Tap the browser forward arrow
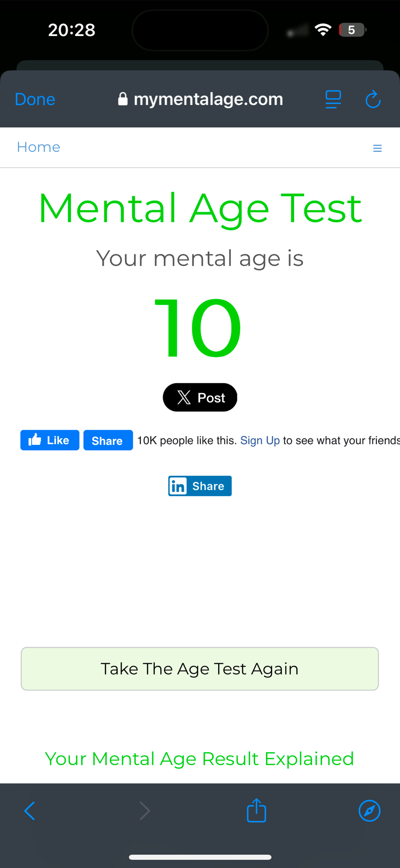The height and width of the screenshot is (868, 400). pyautogui.click(x=144, y=811)
